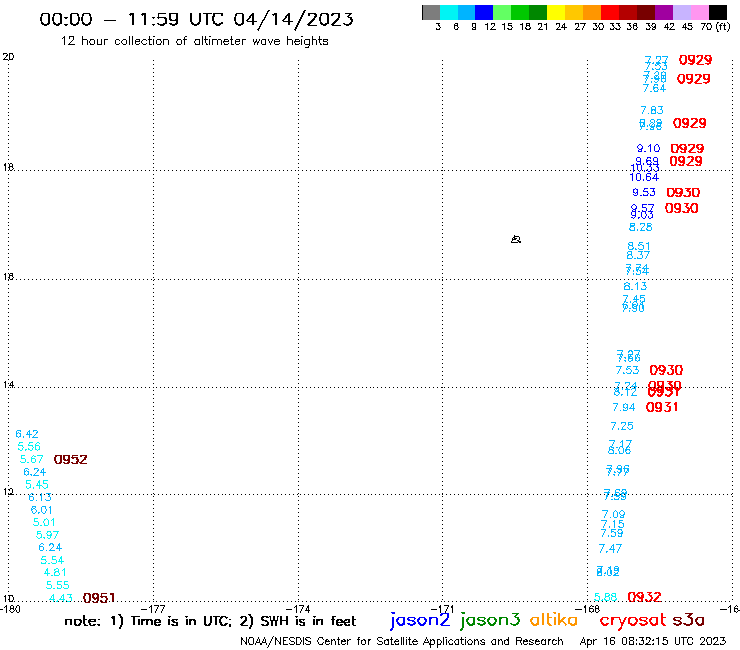Click the black swatch ending the legend

coord(717,12)
